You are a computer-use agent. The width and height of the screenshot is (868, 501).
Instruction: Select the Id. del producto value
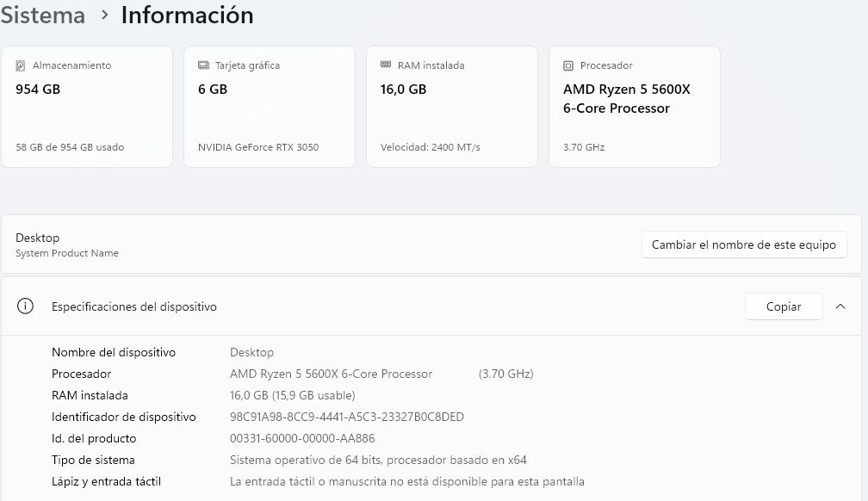[302, 438]
